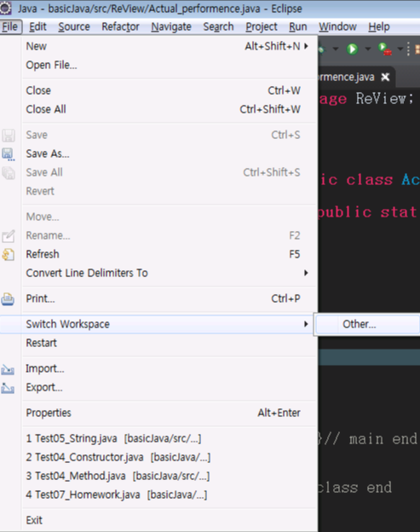
Task: Click the printer icon
Action: [x=8, y=299]
